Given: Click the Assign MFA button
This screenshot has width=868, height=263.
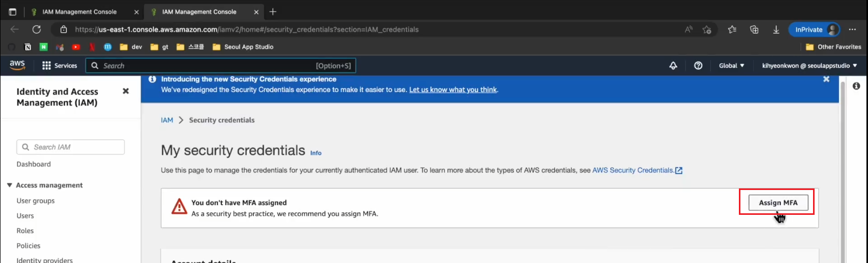Looking at the screenshot, I should pyautogui.click(x=778, y=202).
